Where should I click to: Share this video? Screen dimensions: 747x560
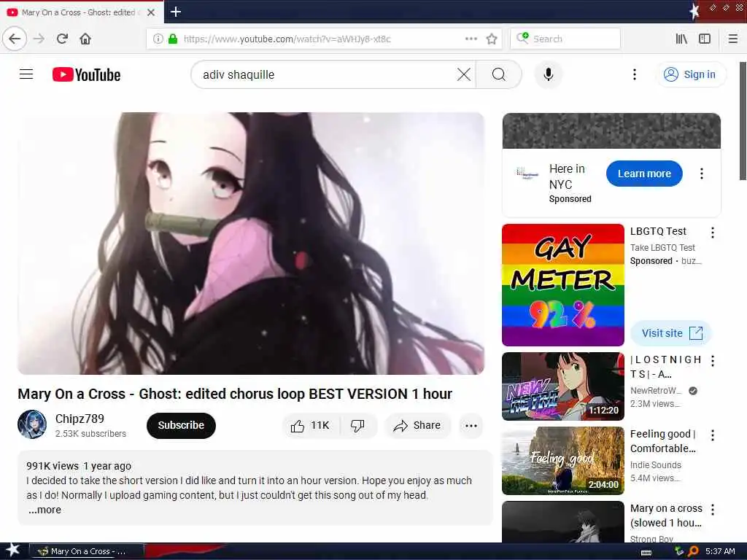pyautogui.click(x=417, y=425)
